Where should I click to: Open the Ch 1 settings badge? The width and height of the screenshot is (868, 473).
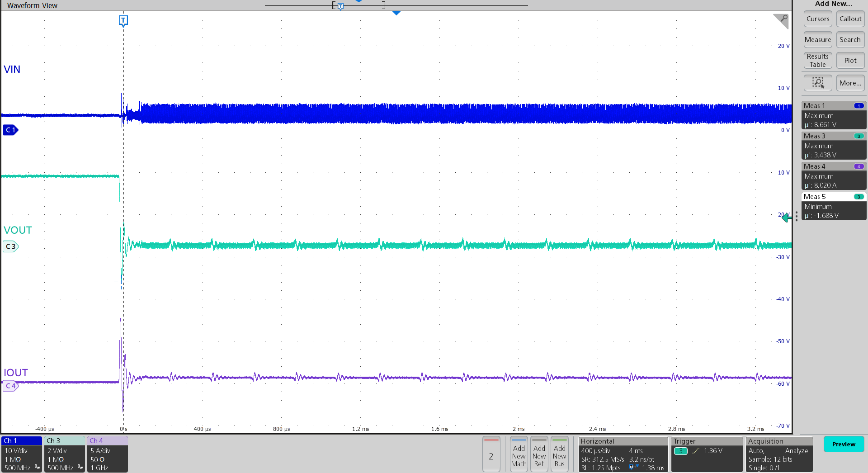click(x=22, y=454)
